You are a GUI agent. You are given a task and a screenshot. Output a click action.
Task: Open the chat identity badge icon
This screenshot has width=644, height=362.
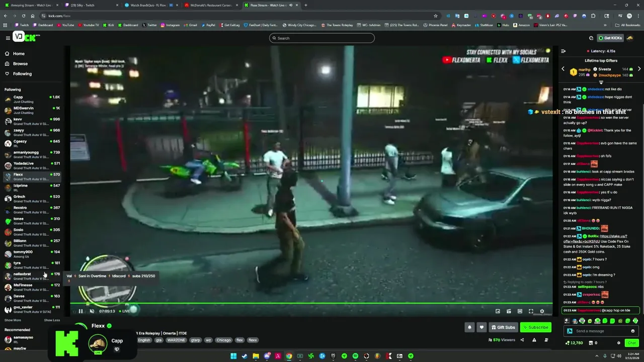pos(570,331)
